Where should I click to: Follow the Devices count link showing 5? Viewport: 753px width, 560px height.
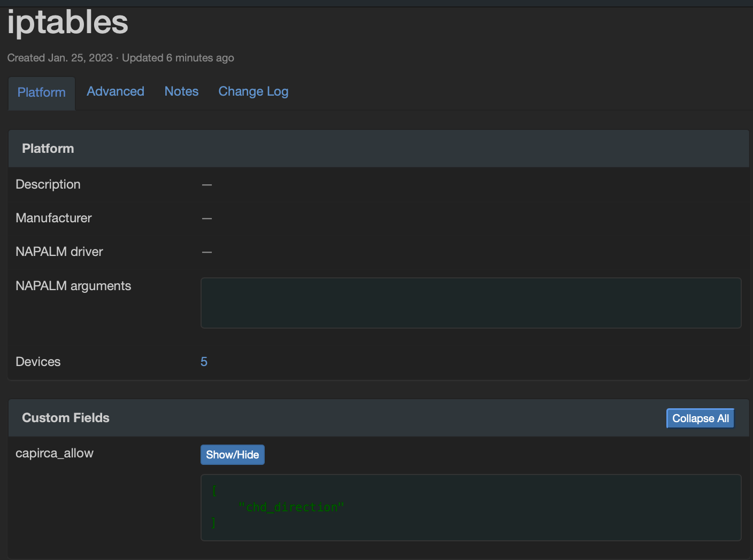(x=204, y=362)
